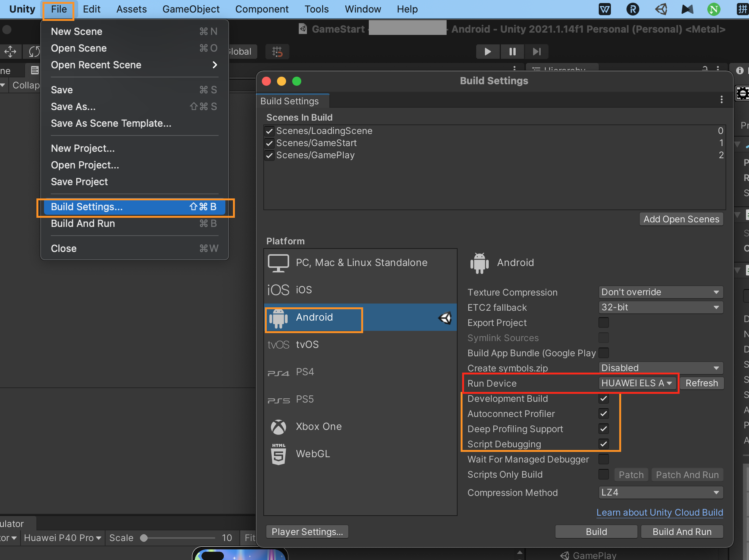Open the Learn about Unity Cloud Build link

[x=659, y=512]
